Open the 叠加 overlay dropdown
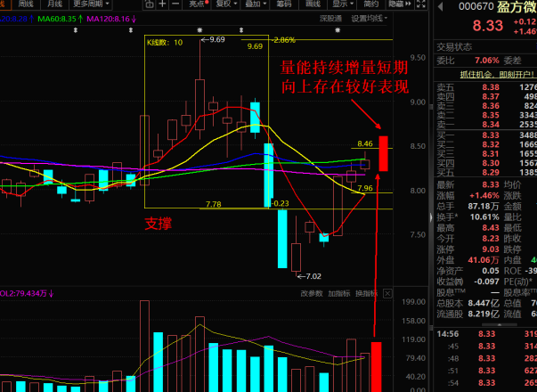 pos(255,4)
